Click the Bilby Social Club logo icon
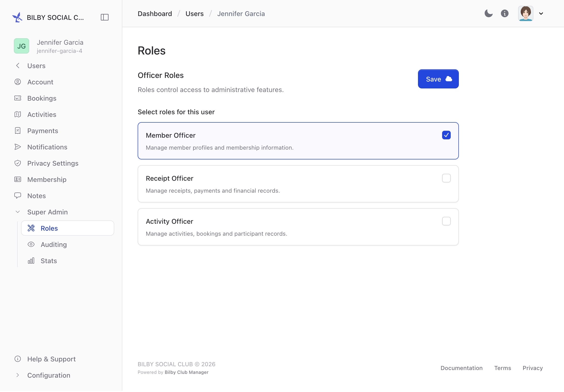Image resolution: width=564 pixels, height=392 pixels. [x=17, y=17]
